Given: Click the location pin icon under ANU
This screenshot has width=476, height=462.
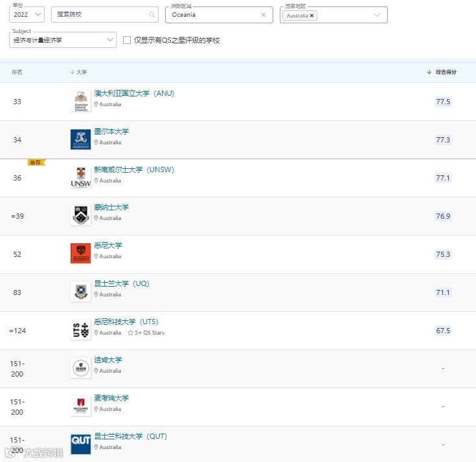Looking at the screenshot, I should [x=96, y=104].
